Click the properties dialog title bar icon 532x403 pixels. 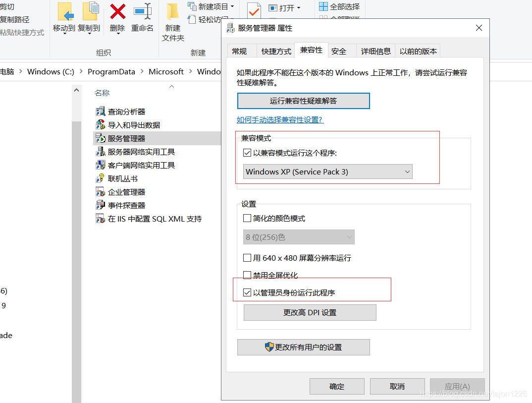231,28
